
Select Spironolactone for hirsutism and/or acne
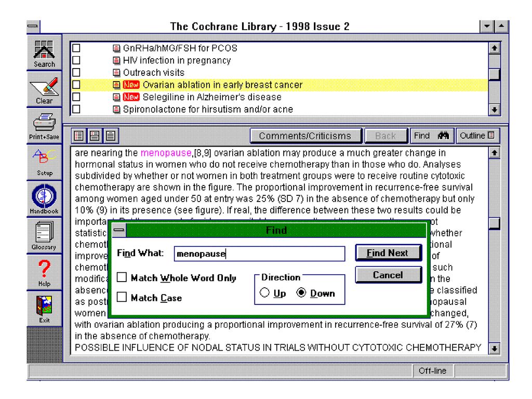click(208, 109)
